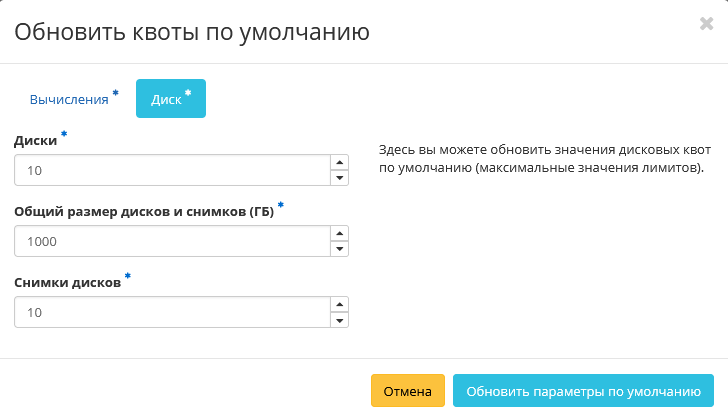Click the Общий размер дисков и снимков label
The height and width of the screenshot is (420, 728).
click(x=144, y=211)
